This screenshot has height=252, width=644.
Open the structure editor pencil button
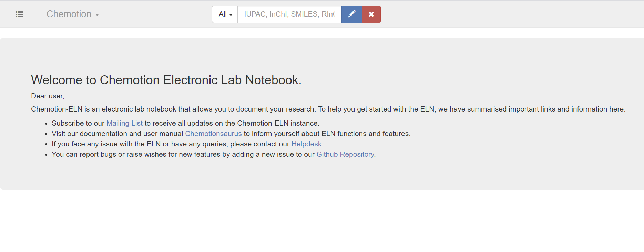[x=351, y=14]
